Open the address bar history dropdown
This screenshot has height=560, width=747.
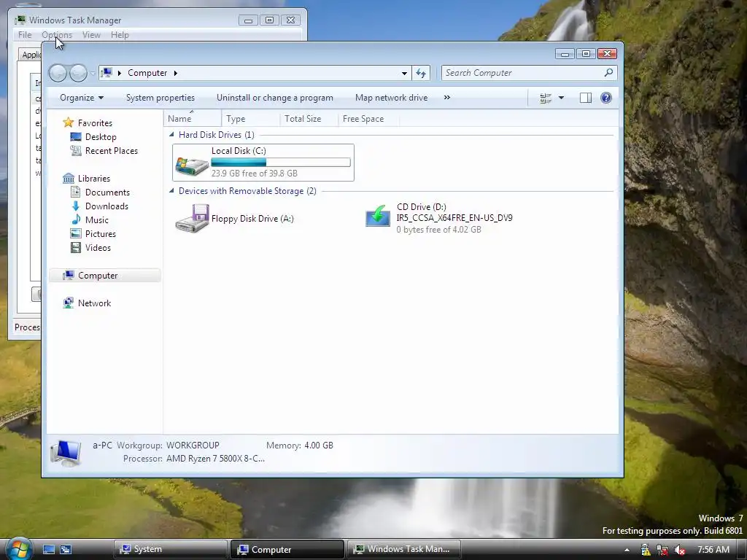(x=404, y=74)
